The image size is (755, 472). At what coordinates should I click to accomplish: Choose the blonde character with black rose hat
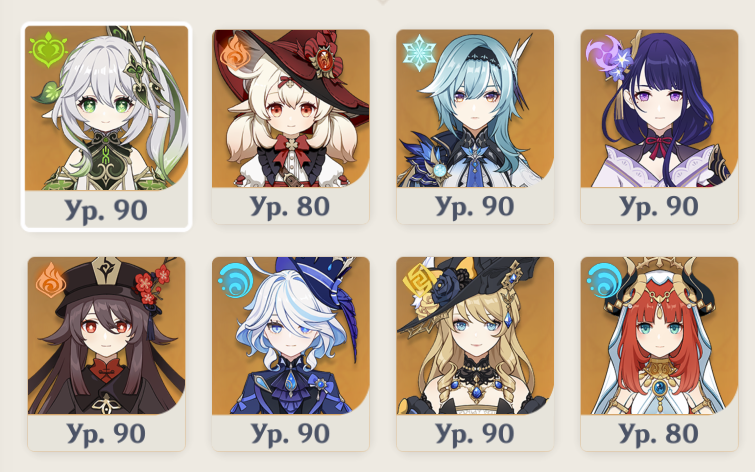[475, 336]
